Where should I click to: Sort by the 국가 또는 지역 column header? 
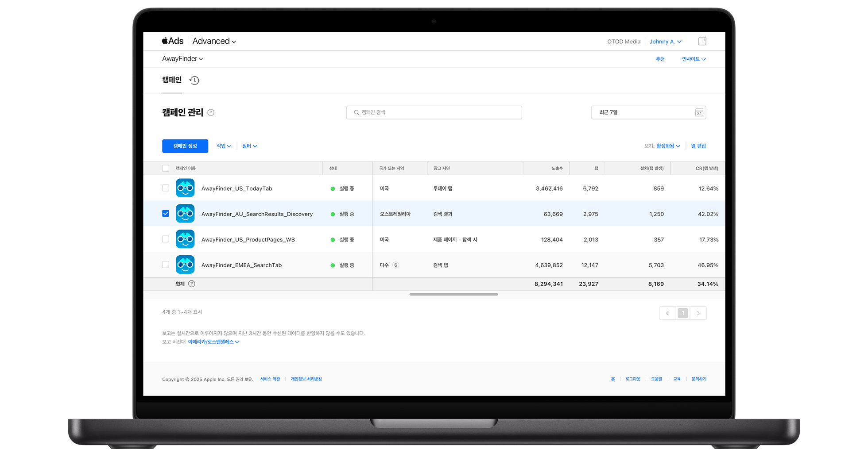(x=391, y=169)
